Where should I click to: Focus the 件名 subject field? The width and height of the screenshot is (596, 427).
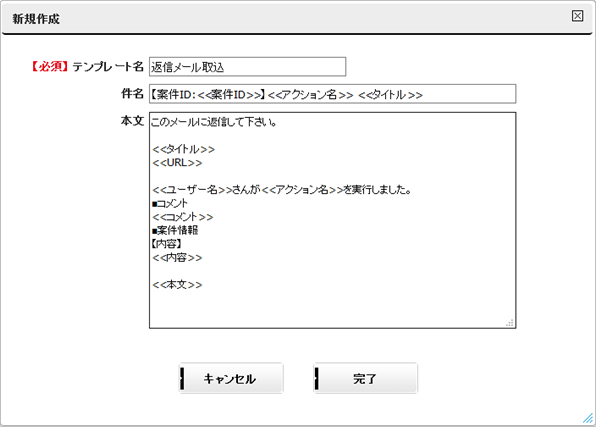(x=333, y=94)
